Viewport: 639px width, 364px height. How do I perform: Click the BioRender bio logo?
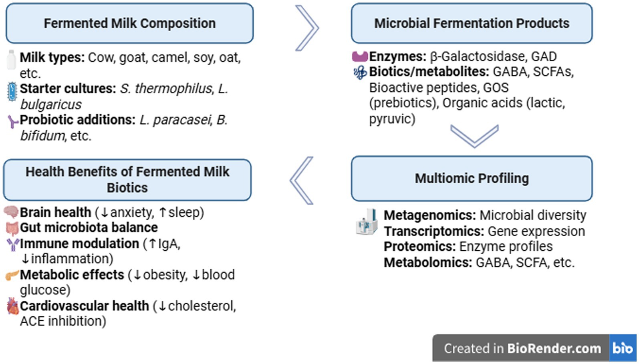(x=622, y=348)
